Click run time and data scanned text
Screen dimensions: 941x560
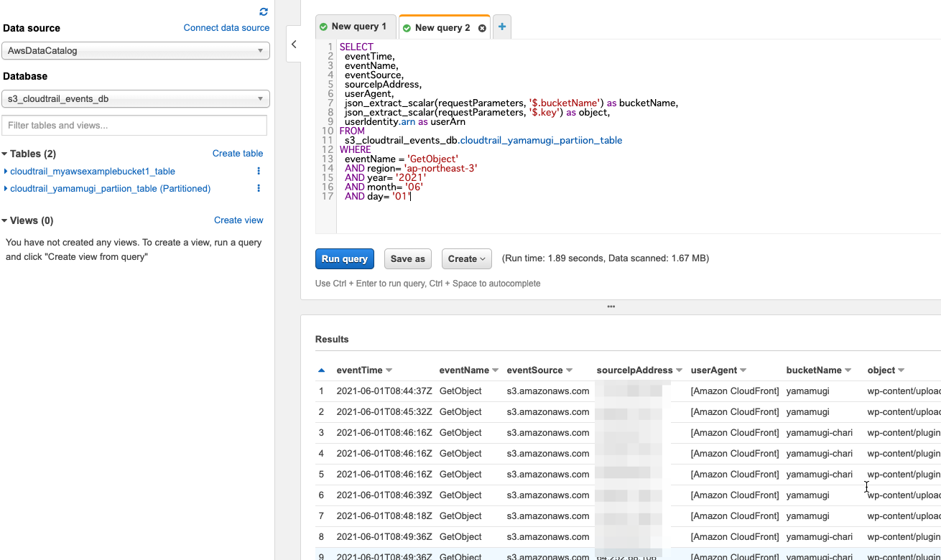point(606,258)
